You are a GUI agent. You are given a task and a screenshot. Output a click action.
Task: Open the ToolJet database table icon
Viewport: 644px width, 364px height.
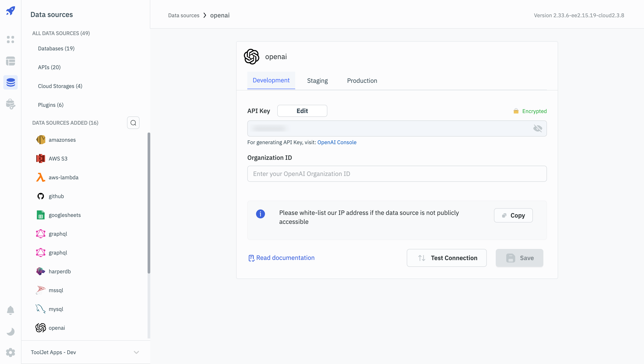(11, 61)
